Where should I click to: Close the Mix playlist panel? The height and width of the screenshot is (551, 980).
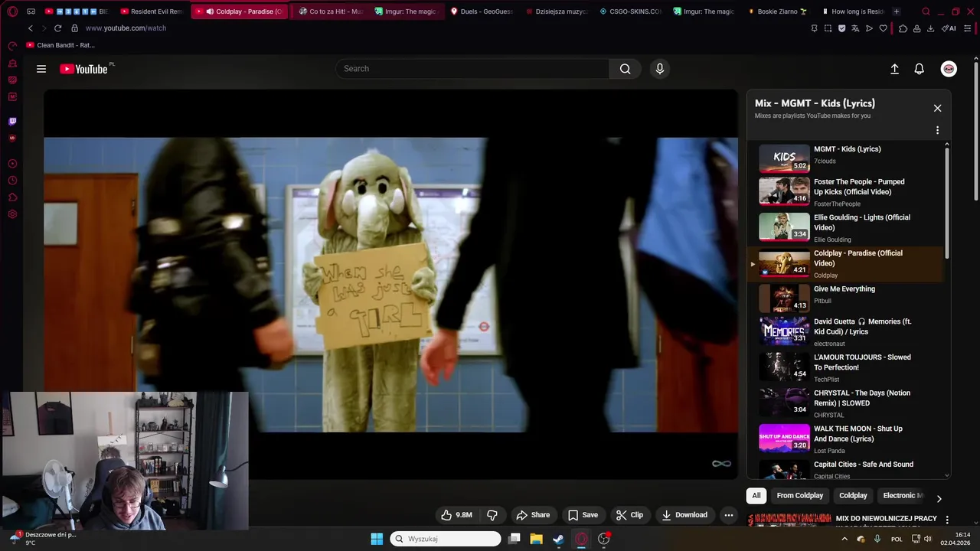click(x=937, y=108)
